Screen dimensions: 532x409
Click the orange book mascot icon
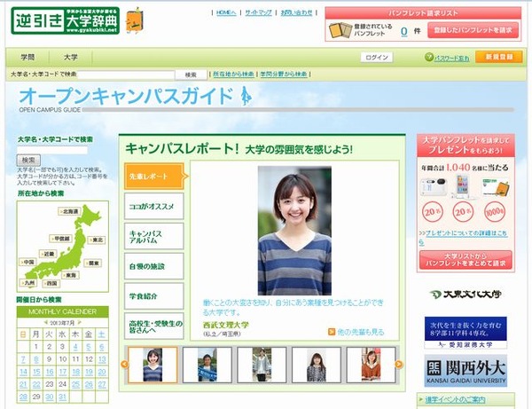pos(135,20)
